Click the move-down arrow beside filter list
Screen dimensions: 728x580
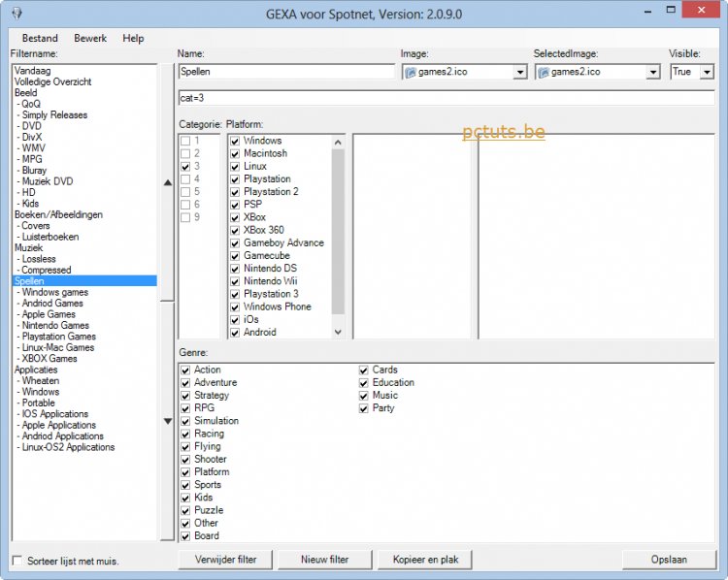point(167,421)
